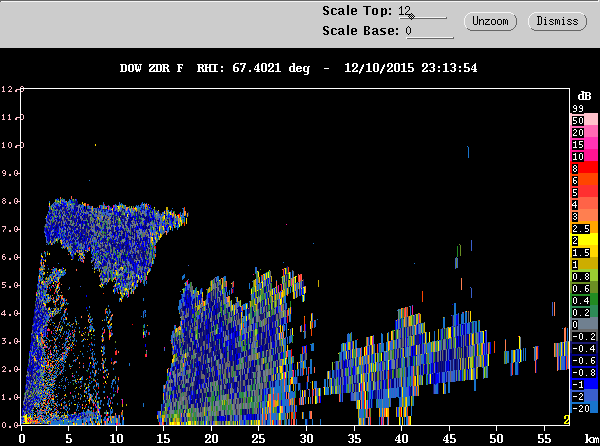Pick the 1 dB olive swatch
600x446 pixels.
[x=584, y=264]
